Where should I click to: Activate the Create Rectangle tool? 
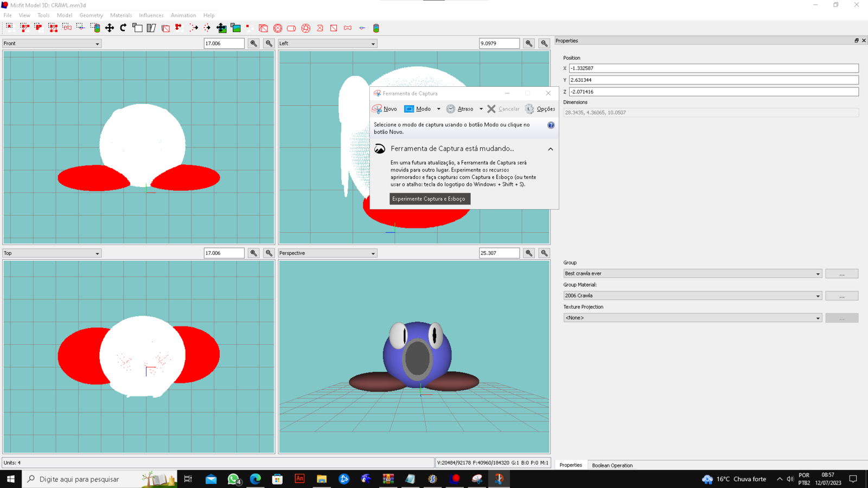coord(334,28)
